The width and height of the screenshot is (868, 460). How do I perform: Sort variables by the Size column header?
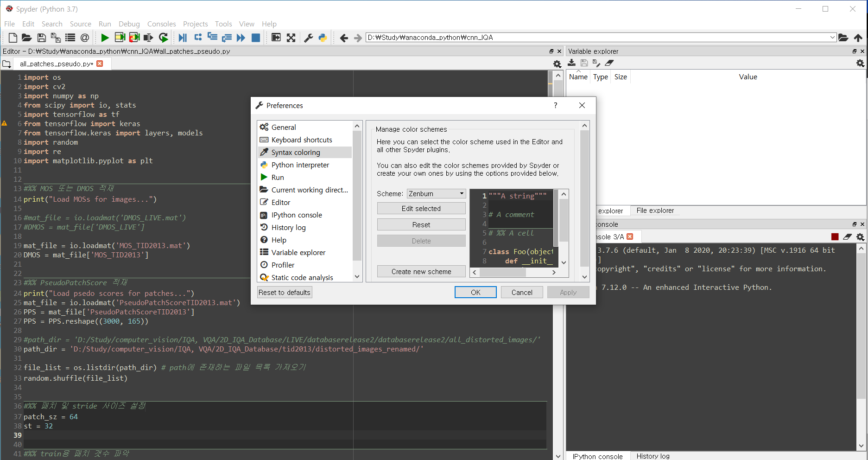tap(621, 77)
